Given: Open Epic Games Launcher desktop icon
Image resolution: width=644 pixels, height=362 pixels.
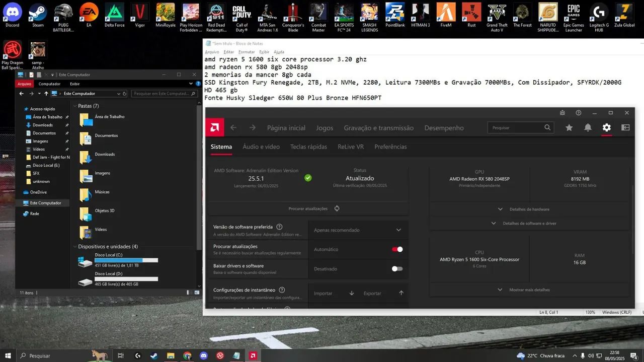Looking at the screenshot, I should click(x=574, y=17).
